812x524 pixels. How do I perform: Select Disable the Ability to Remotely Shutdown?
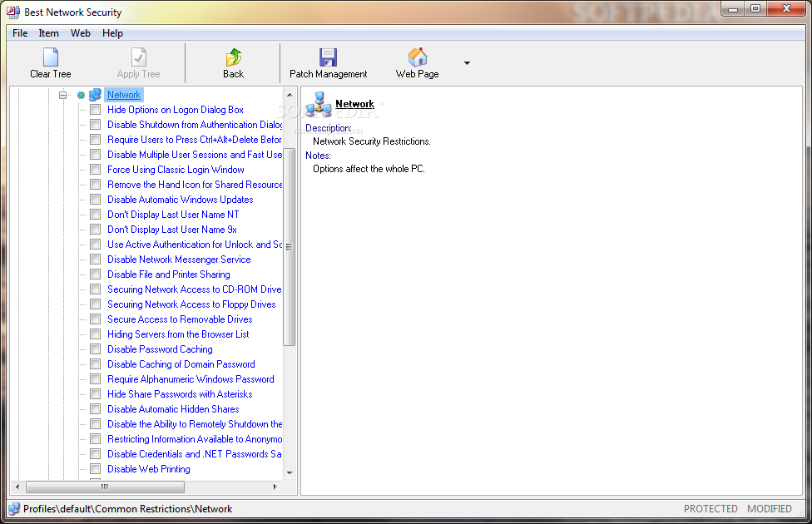point(194,424)
